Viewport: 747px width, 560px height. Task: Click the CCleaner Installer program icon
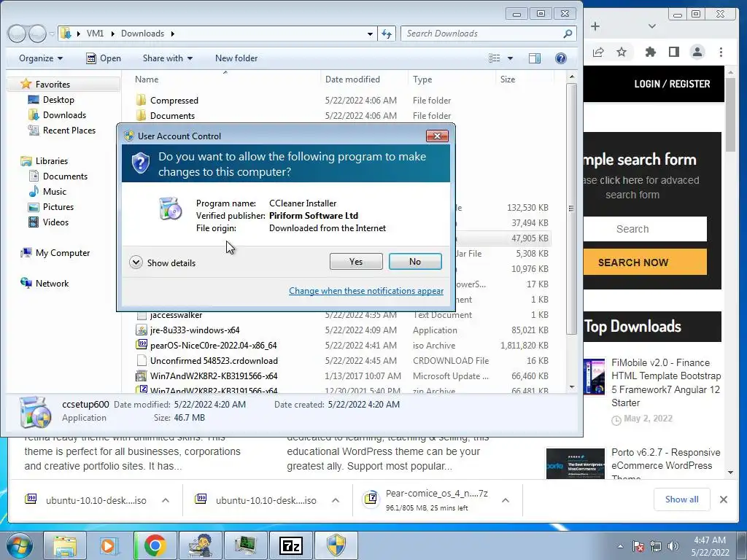coord(171,208)
